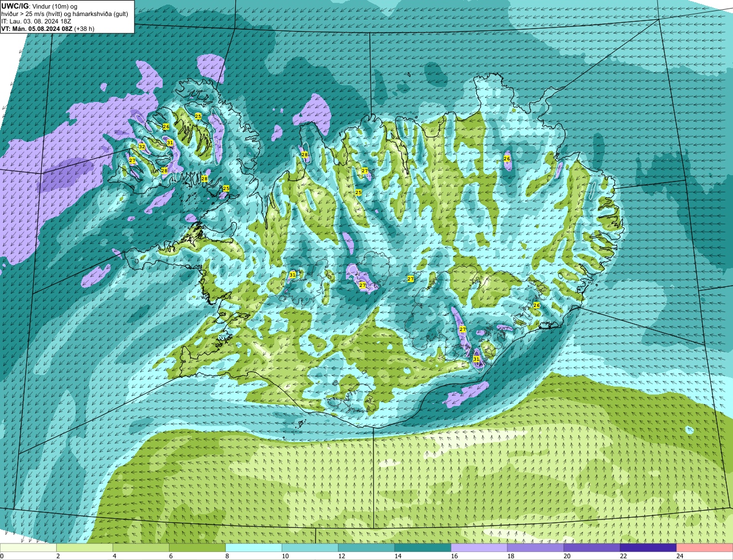Image resolution: width=733 pixels, height=560 pixels.
Task: Click the 0–2 m/s pale yellow legend swatch
Action: pos(29,548)
